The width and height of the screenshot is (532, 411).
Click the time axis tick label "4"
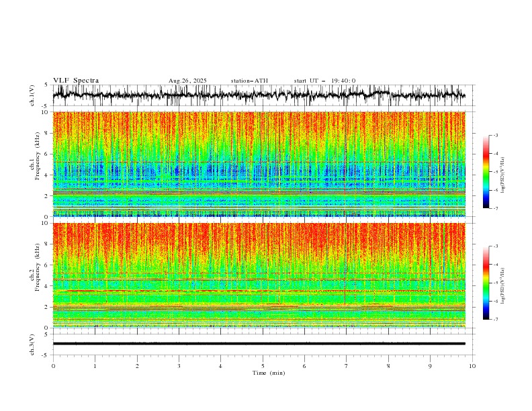[220, 366]
